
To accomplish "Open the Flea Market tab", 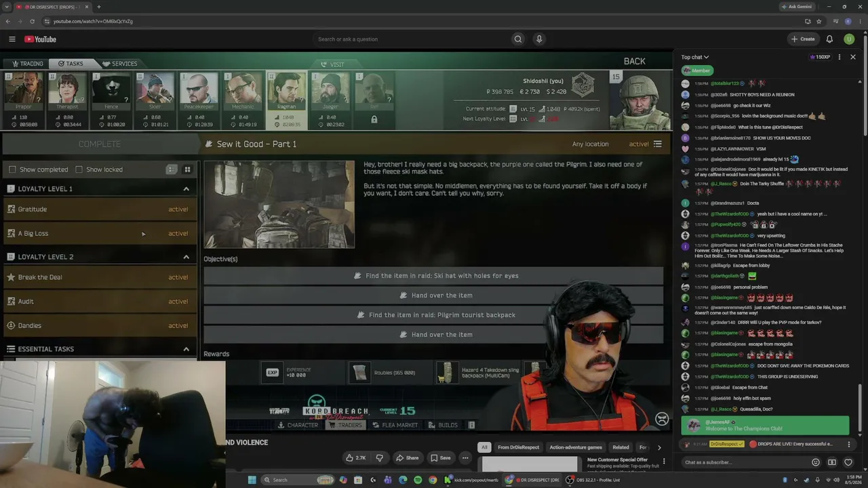I will coord(395,425).
